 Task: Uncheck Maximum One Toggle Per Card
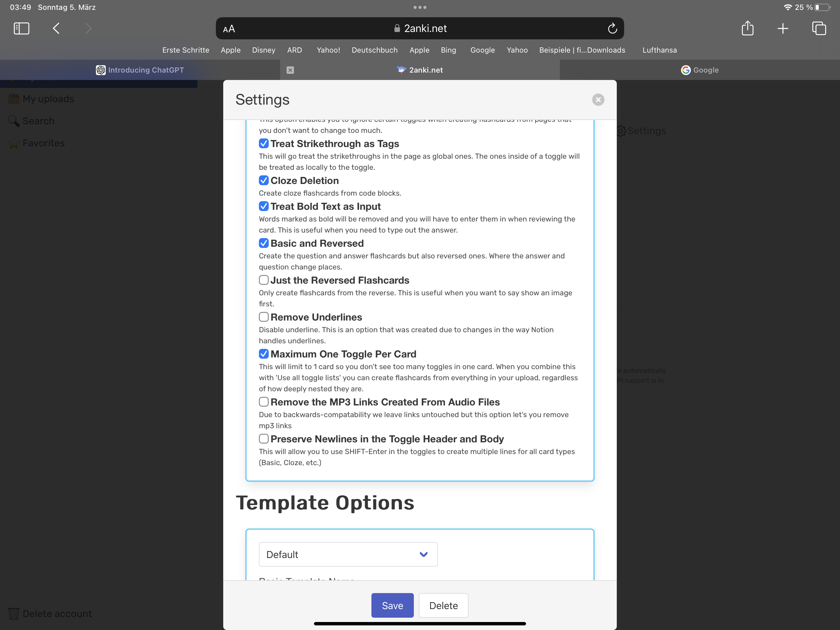click(x=264, y=354)
